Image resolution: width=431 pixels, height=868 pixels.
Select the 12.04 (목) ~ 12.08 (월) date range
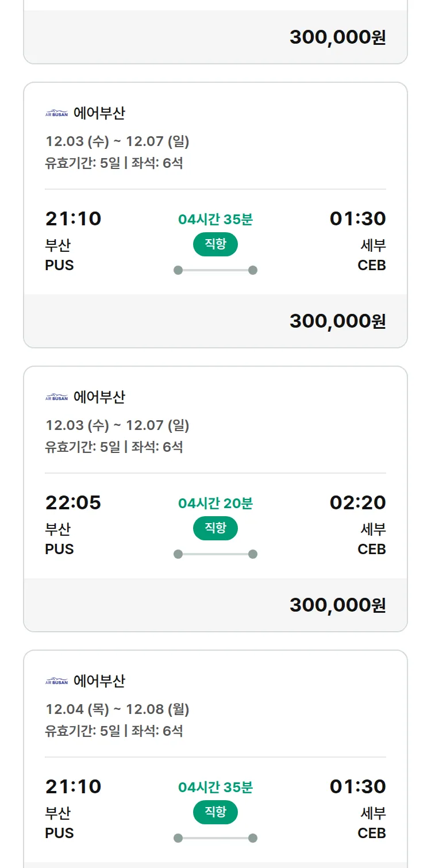117,709
